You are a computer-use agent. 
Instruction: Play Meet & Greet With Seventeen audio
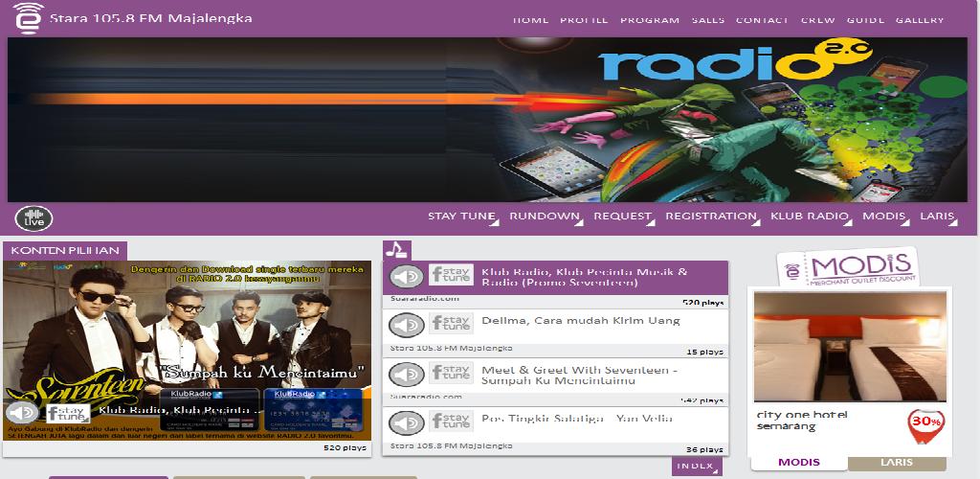(x=406, y=374)
